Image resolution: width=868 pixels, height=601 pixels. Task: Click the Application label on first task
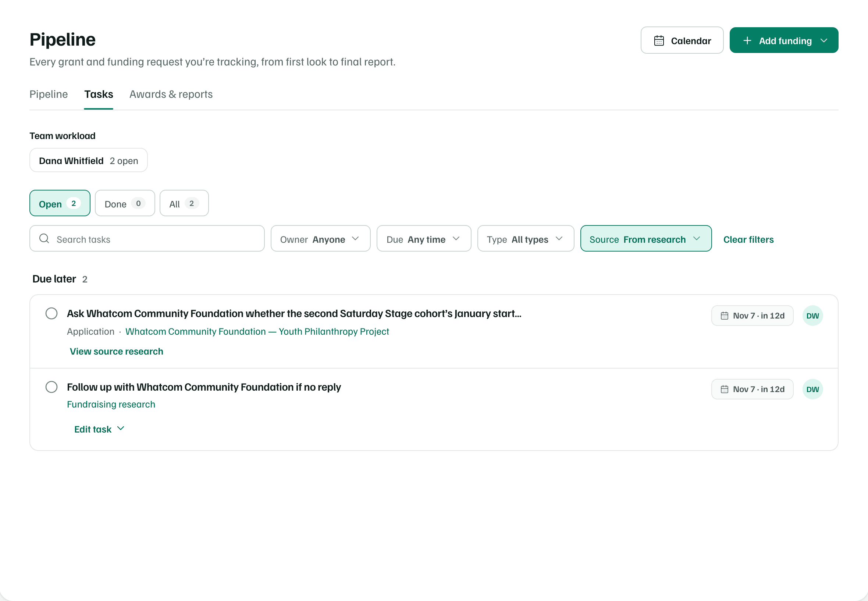(x=90, y=332)
